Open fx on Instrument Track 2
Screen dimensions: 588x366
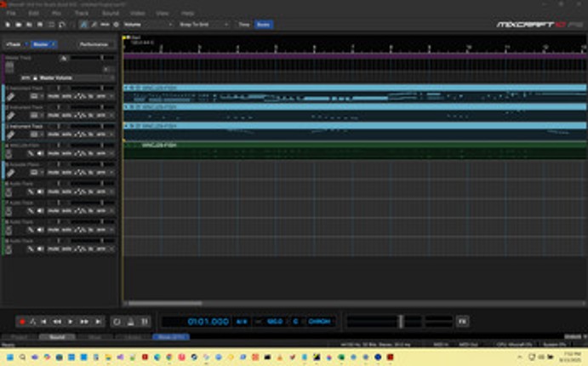click(91, 116)
